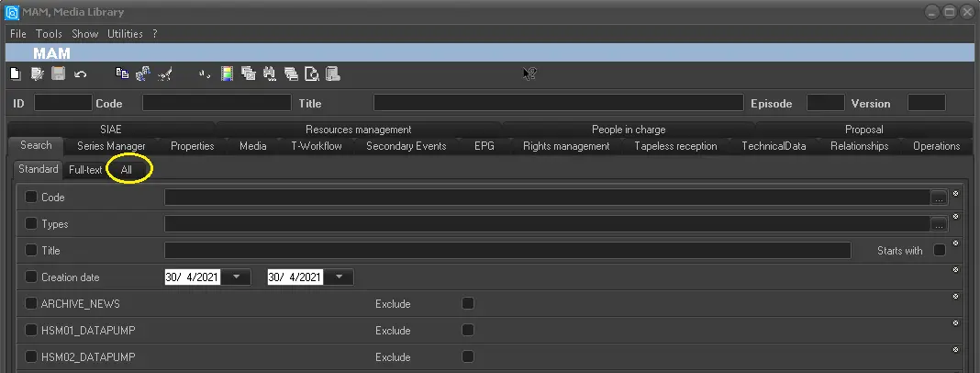Click the Types field browse ellipsis button
This screenshot has width=980, height=373.
pos(938,223)
